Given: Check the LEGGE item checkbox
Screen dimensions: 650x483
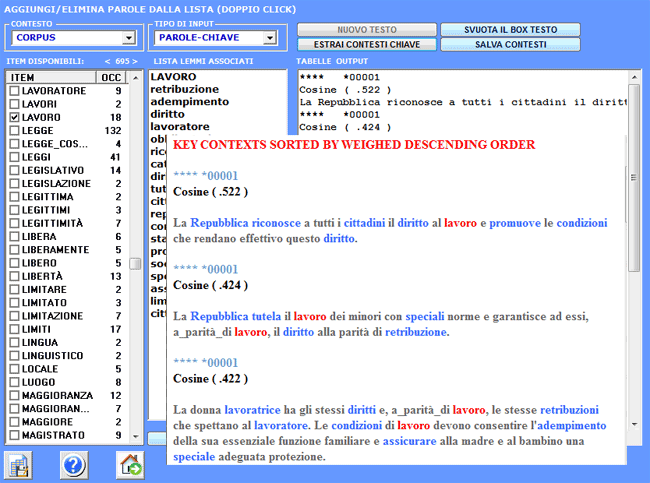Looking at the screenshot, I should [x=15, y=130].
